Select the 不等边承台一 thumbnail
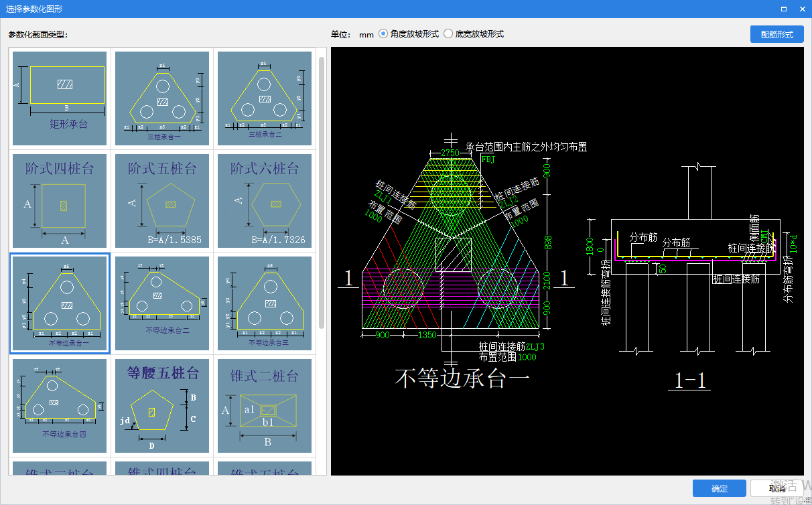812x505 pixels. (60, 303)
